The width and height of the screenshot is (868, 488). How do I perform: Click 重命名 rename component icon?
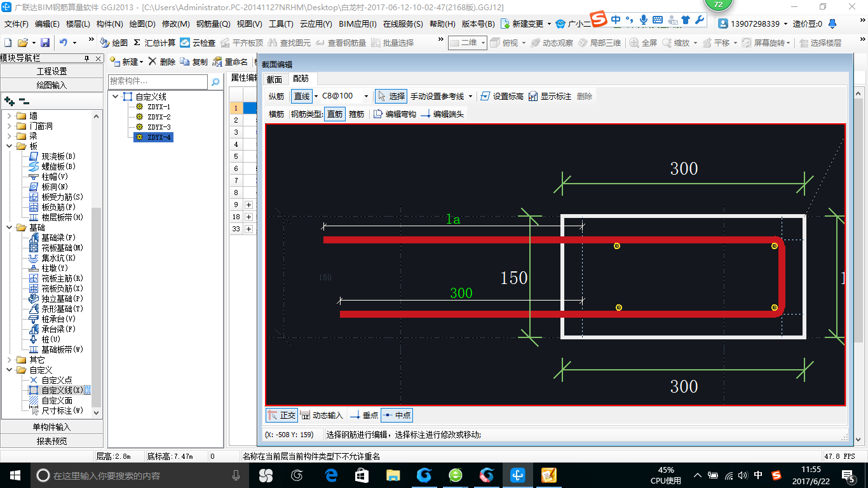click(x=231, y=62)
